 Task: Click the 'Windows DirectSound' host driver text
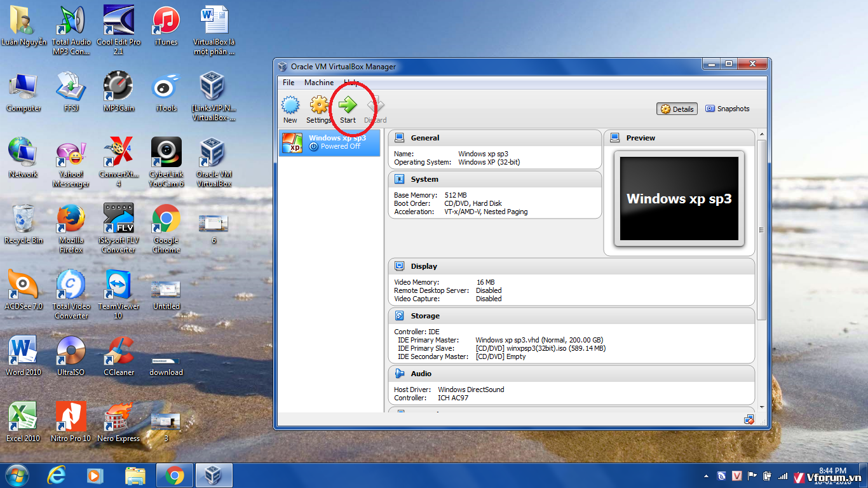pyautogui.click(x=471, y=390)
